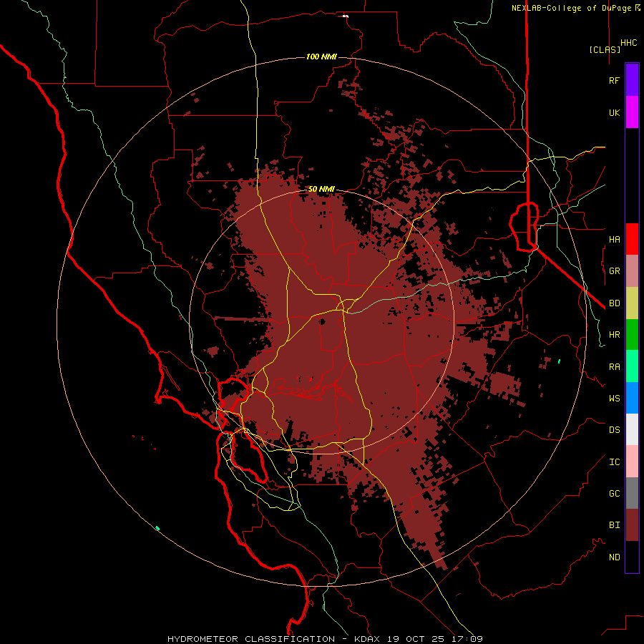Click the HA red legend swatch

coord(632,239)
